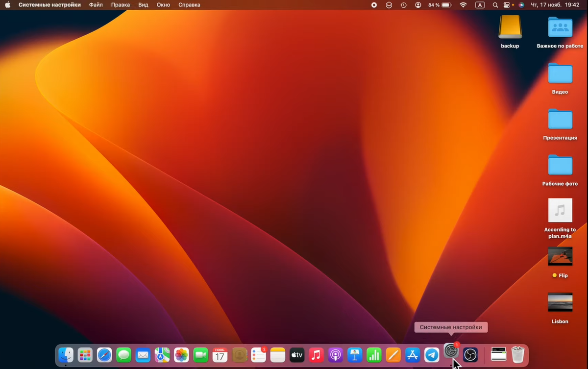
Task: Open the Notes app
Action: pyautogui.click(x=277, y=355)
